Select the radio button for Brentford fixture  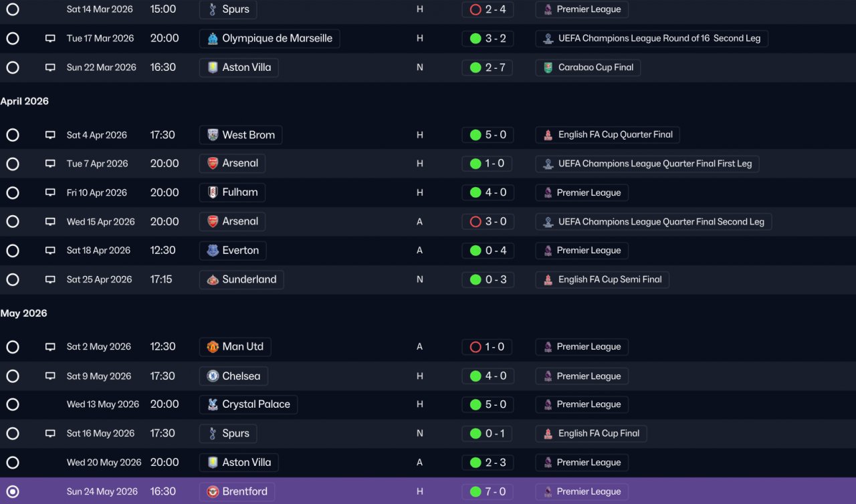[x=13, y=491]
